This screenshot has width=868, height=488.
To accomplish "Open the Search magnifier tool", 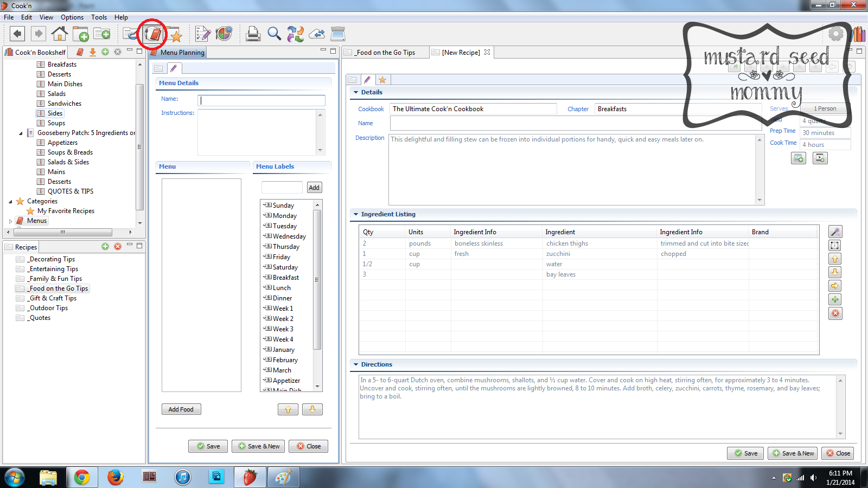I will click(x=275, y=34).
